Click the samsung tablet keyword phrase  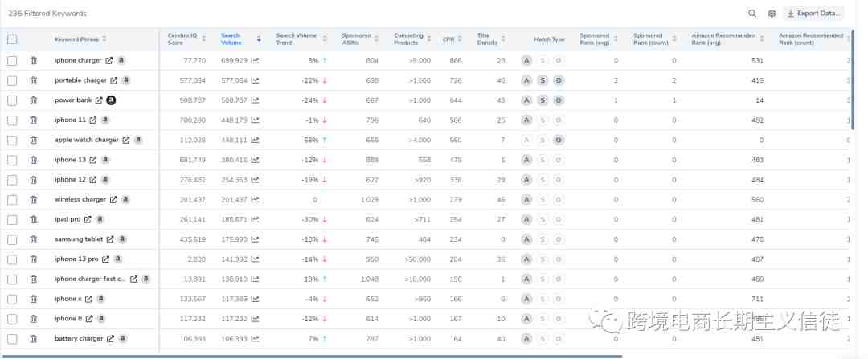[x=79, y=239]
